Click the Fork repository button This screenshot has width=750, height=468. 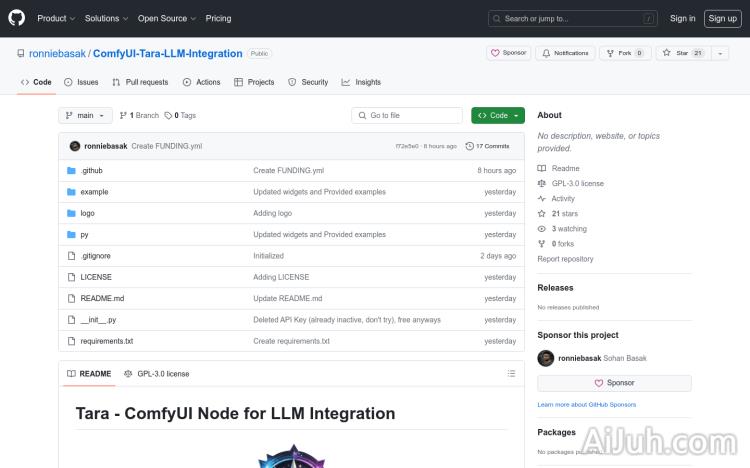click(625, 53)
